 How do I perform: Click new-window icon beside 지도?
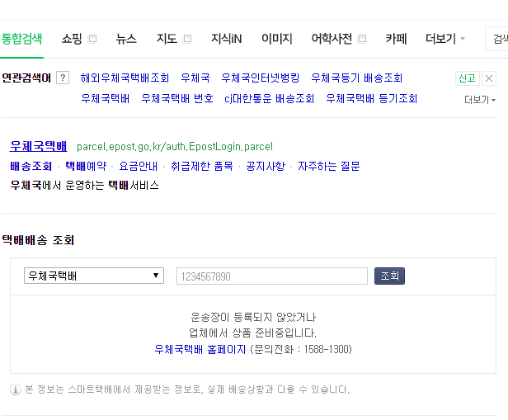(x=187, y=39)
